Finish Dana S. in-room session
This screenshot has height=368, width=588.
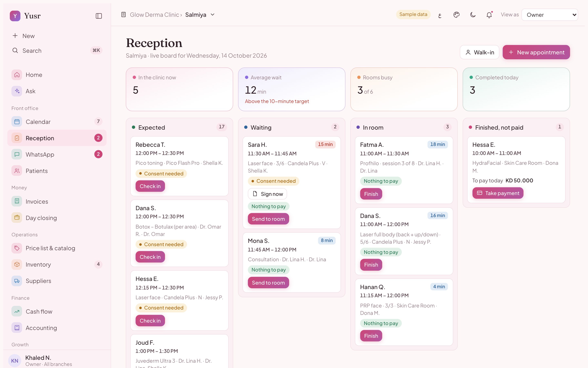371,265
